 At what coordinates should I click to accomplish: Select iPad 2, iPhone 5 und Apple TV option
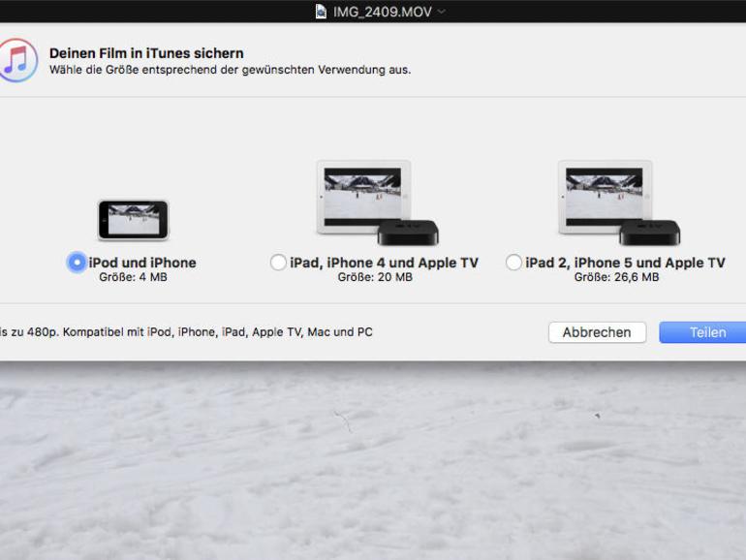tap(513, 263)
